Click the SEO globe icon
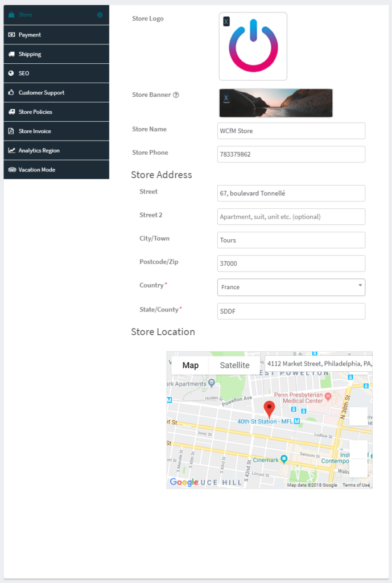The width and height of the screenshot is (392, 583). (11, 73)
